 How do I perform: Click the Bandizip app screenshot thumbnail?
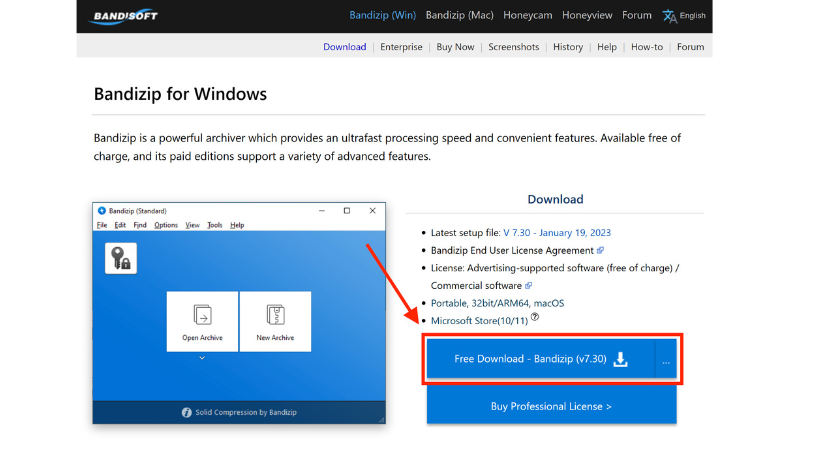tap(238, 313)
